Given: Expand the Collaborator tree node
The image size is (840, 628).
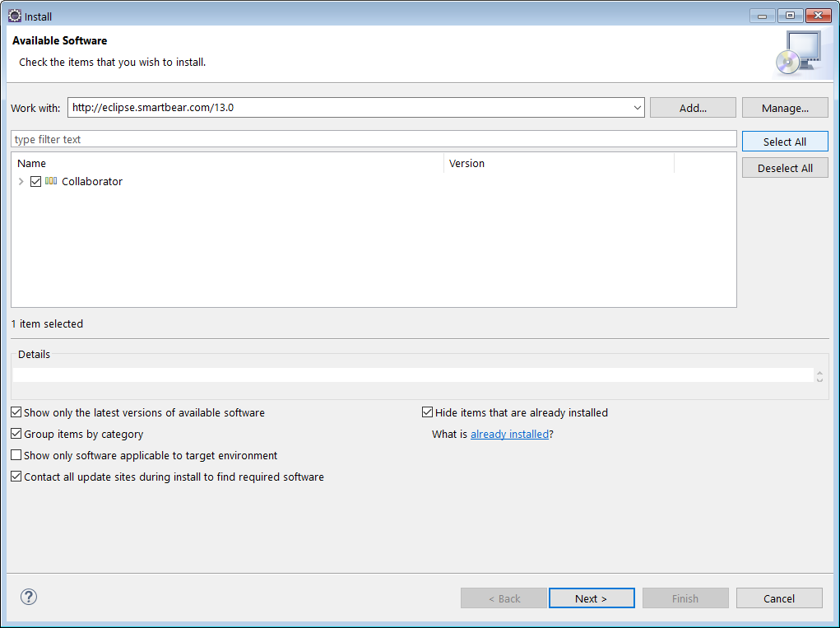Looking at the screenshot, I should [21, 181].
